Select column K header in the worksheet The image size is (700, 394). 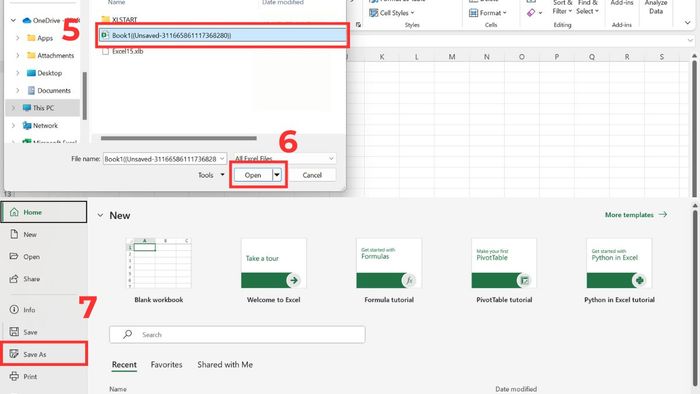click(382, 57)
